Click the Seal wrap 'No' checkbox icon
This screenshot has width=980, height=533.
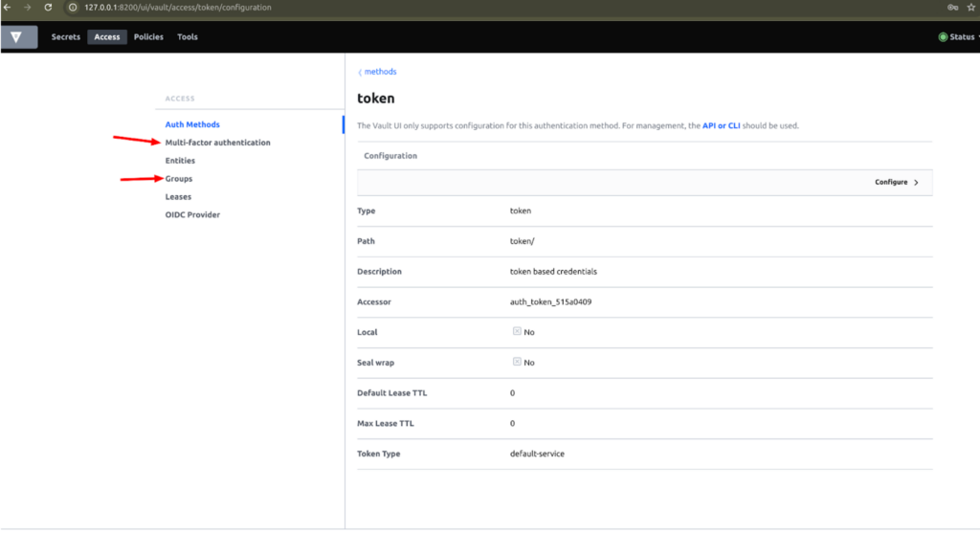point(517,362)
